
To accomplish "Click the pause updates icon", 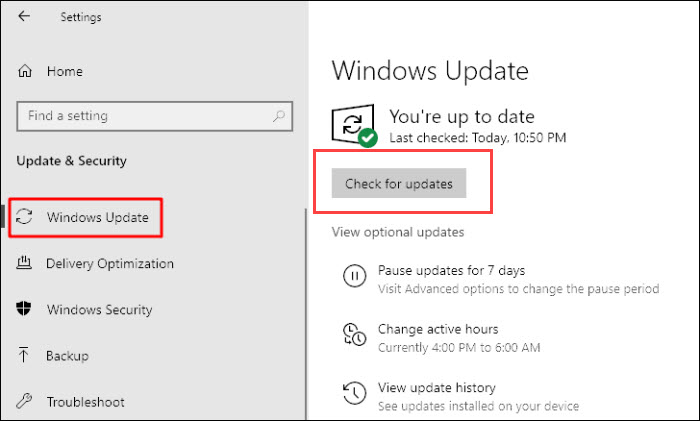I will pyautogui.click(x=354, y=276).
